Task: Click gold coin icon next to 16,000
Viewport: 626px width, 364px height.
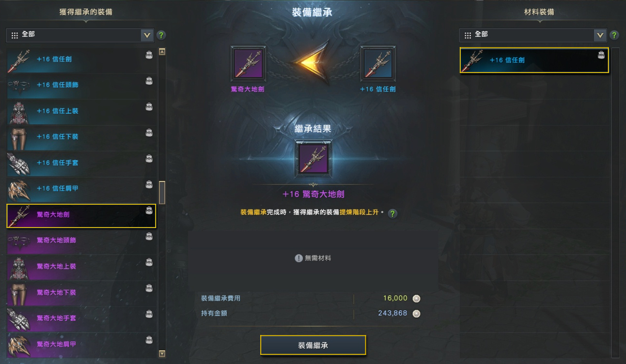Action: coord(416,299)
